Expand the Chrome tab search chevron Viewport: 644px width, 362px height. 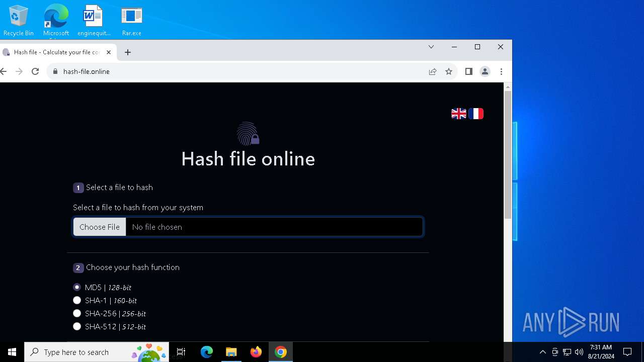(431, 47)
